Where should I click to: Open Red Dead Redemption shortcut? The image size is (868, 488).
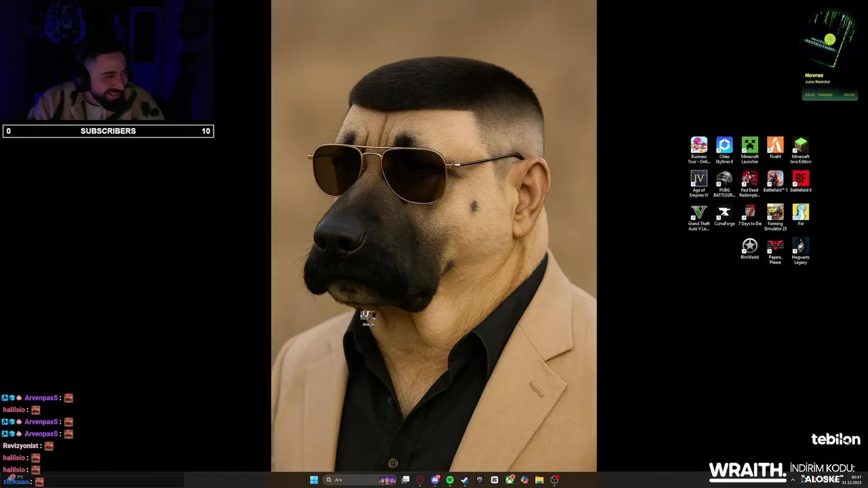749,184
